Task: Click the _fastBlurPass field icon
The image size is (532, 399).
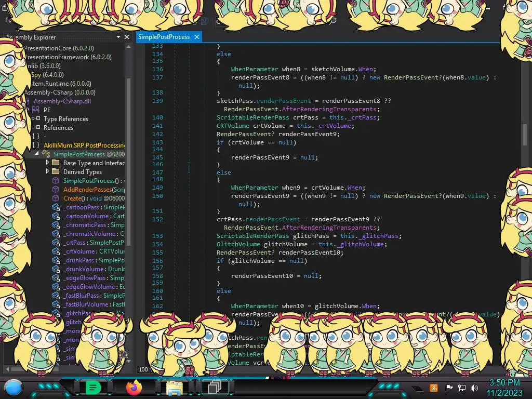Action: click(56, 296)
